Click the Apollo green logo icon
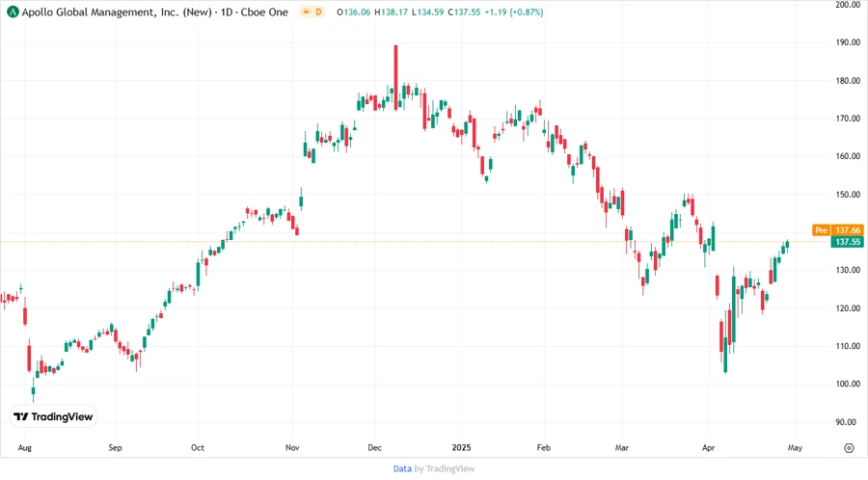The height and width of the screenshot is (480, 868). coord(12,13)
